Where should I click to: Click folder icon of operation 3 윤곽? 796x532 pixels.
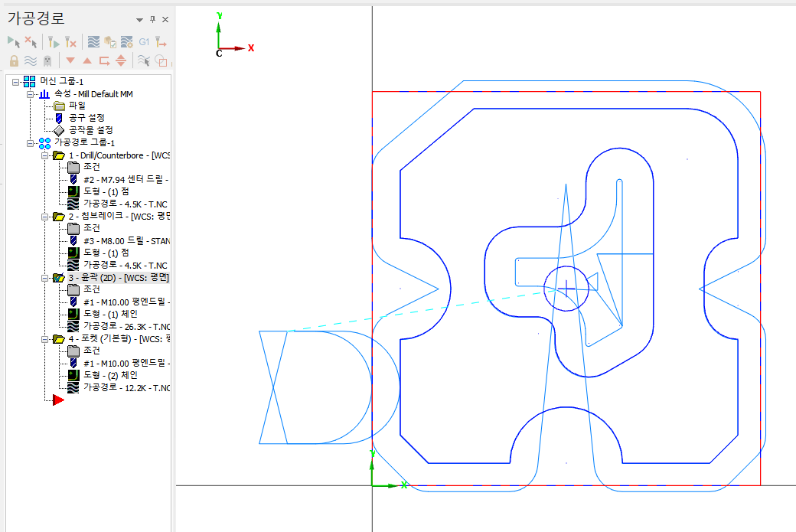coord(59,278)
